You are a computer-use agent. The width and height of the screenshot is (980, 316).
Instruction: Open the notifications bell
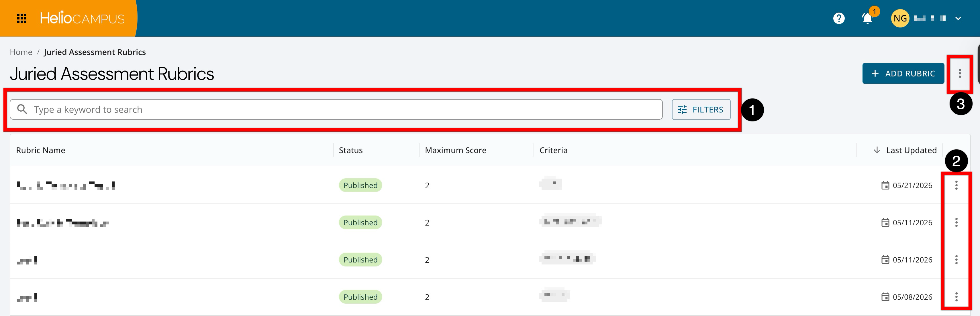point(867,19)
